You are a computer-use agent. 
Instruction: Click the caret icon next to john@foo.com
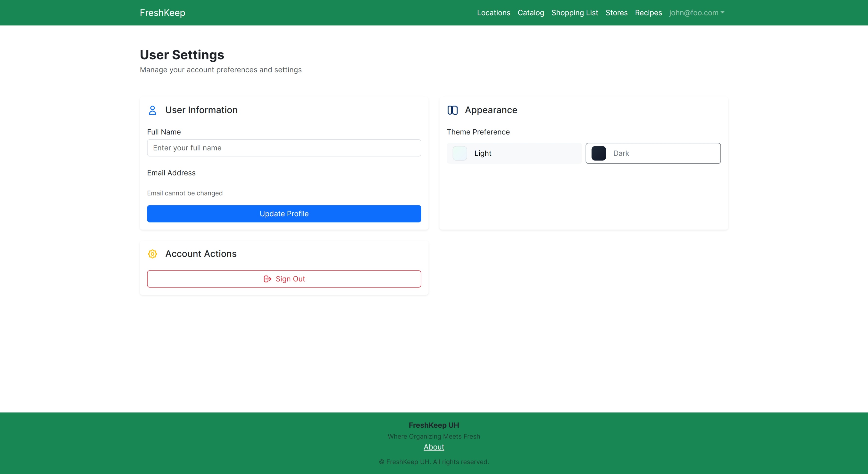(722, 13)
